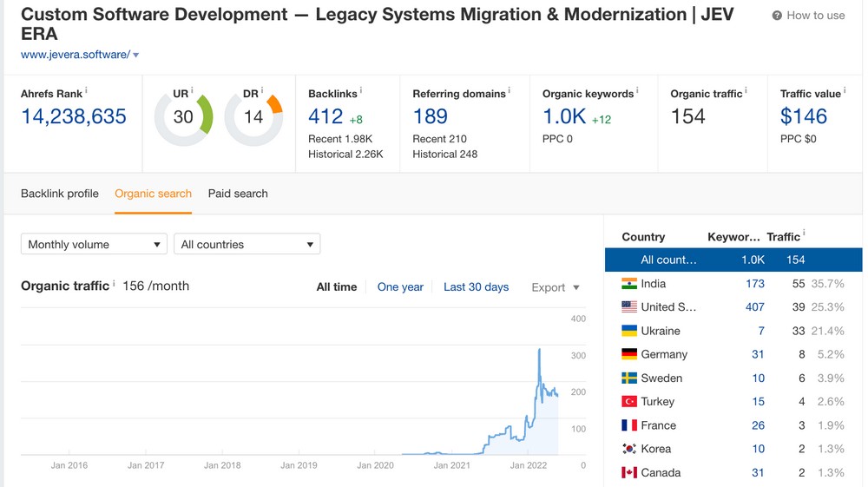868x487 pixels.
Task: Open the All countries dropdown
Action: tap(247, 244)
